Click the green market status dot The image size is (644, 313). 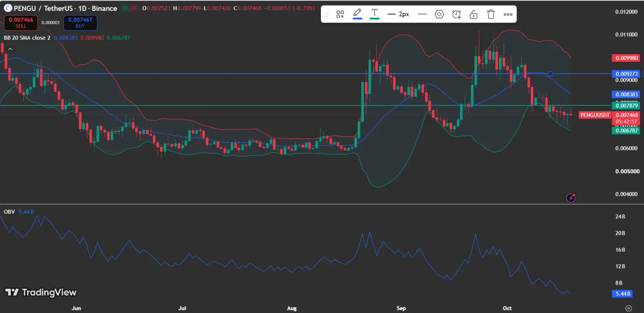pos(126,8)
